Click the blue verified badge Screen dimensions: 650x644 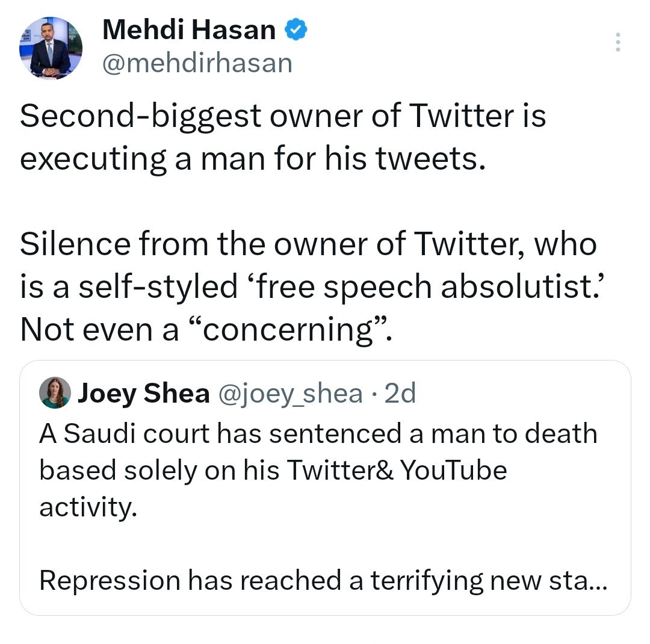pos(296,30)
